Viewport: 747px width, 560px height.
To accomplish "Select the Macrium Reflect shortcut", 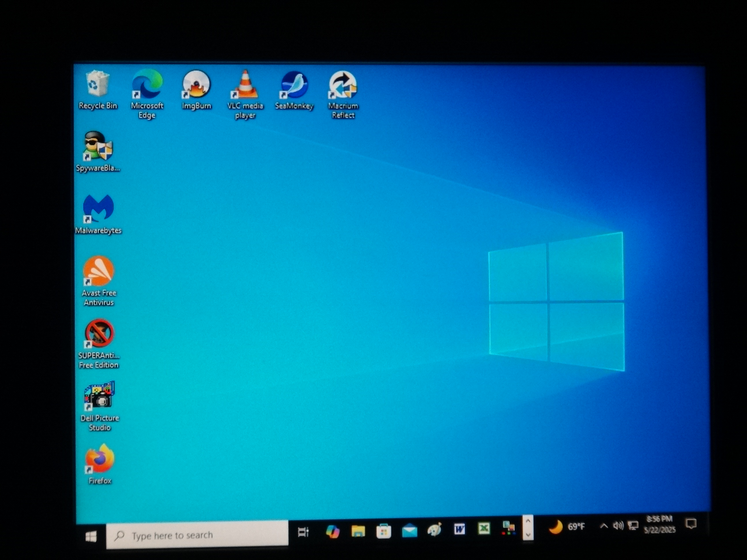I will pyautogui.click(x=343, y=94).
